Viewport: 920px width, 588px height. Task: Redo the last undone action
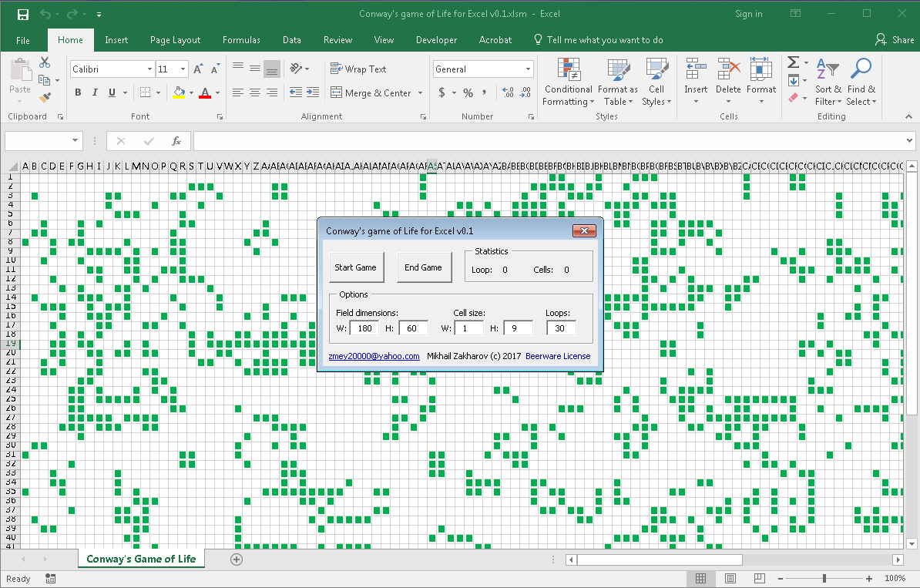pos(72,14)
